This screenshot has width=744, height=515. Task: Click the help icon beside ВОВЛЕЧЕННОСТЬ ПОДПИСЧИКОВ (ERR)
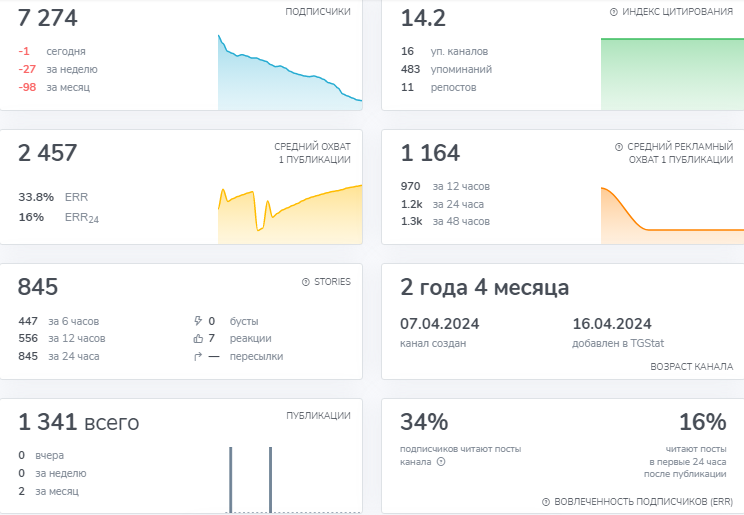point(546,502)
